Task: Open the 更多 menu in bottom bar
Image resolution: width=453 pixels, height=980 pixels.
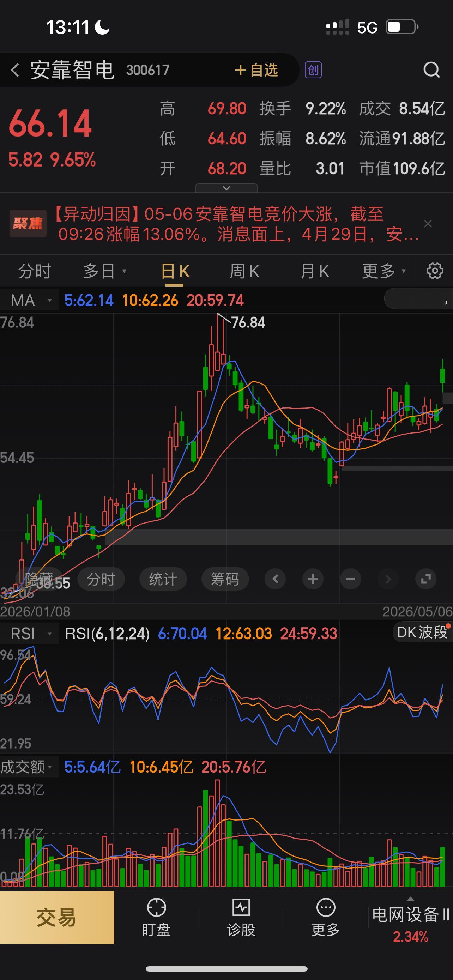Action: (326, 917)
